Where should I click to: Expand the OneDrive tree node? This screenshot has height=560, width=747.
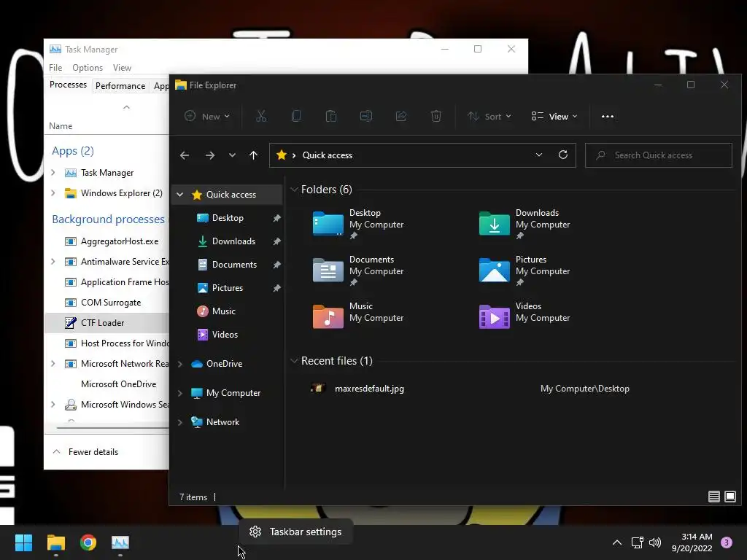coord(179,364)
